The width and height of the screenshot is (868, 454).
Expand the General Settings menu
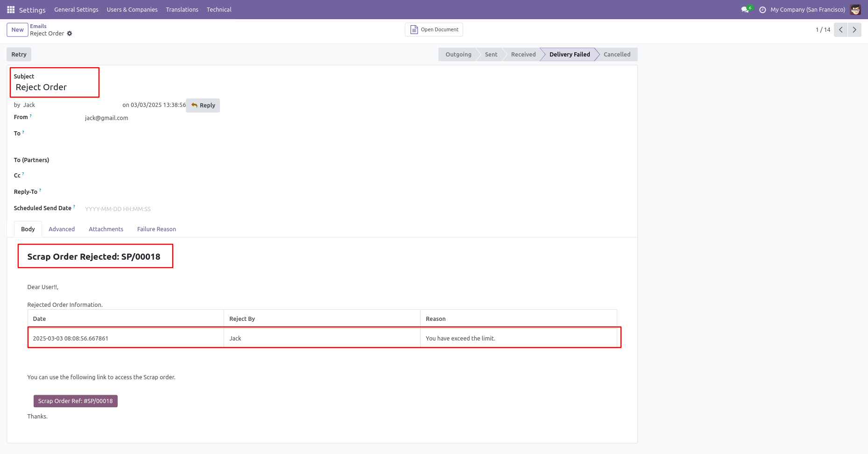(76, 10)
